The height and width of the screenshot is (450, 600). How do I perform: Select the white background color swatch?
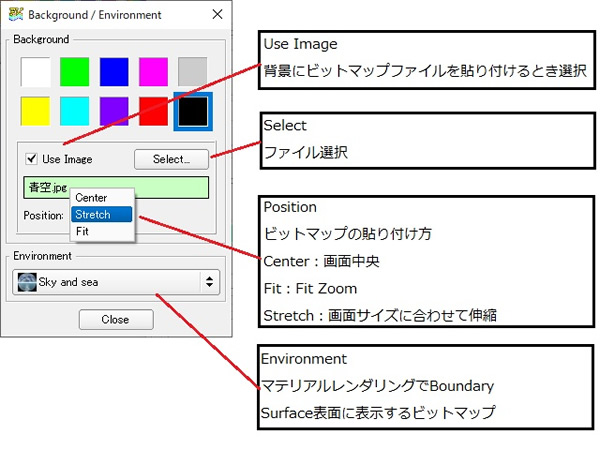coord(35,72)
